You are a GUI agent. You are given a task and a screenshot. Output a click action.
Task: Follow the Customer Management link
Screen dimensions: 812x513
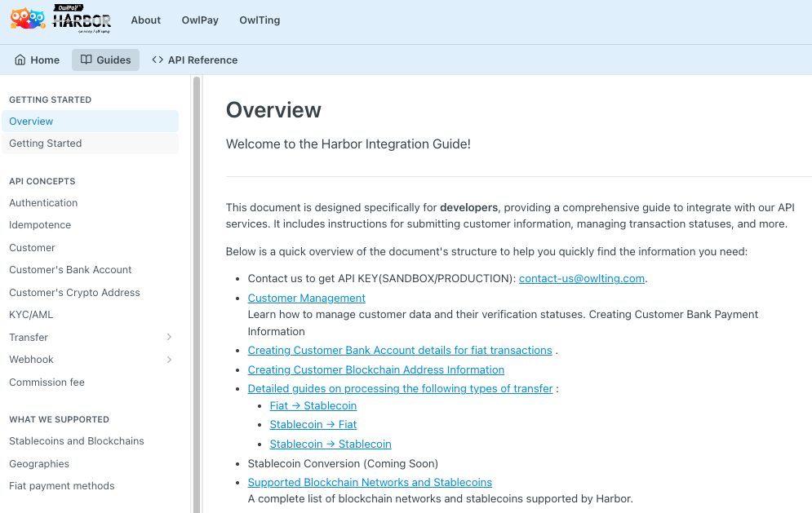[x=307, y=299]
